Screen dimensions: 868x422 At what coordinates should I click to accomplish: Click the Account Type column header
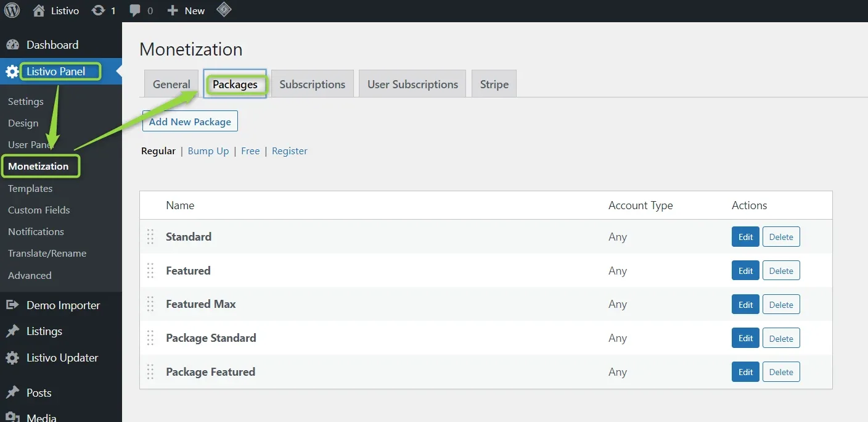pyautogui.click(x=641, y=205)
